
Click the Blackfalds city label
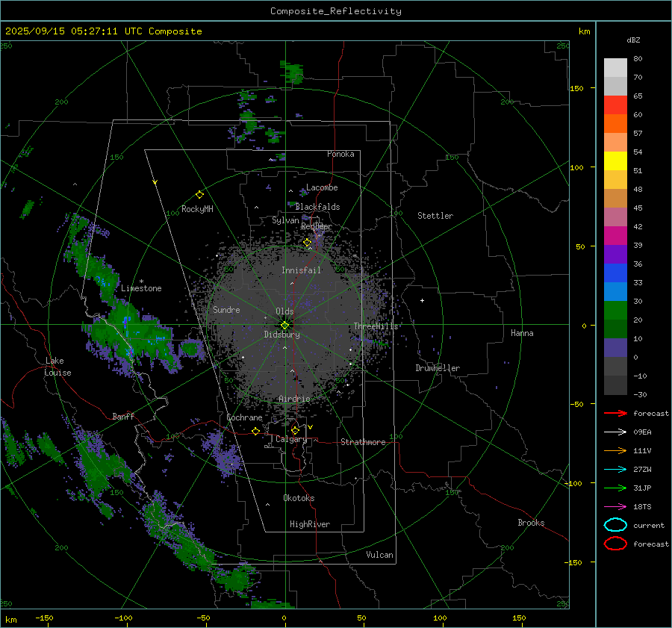click(317, 207)
